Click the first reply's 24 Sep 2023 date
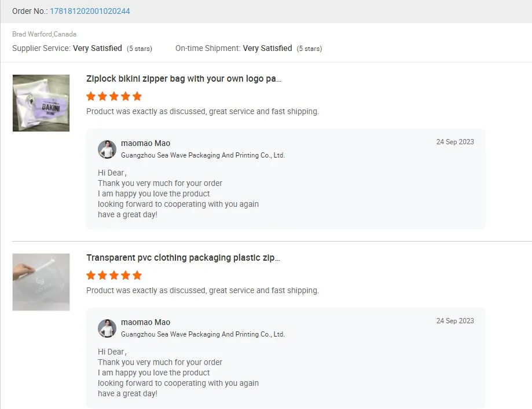 click(455, 142)
